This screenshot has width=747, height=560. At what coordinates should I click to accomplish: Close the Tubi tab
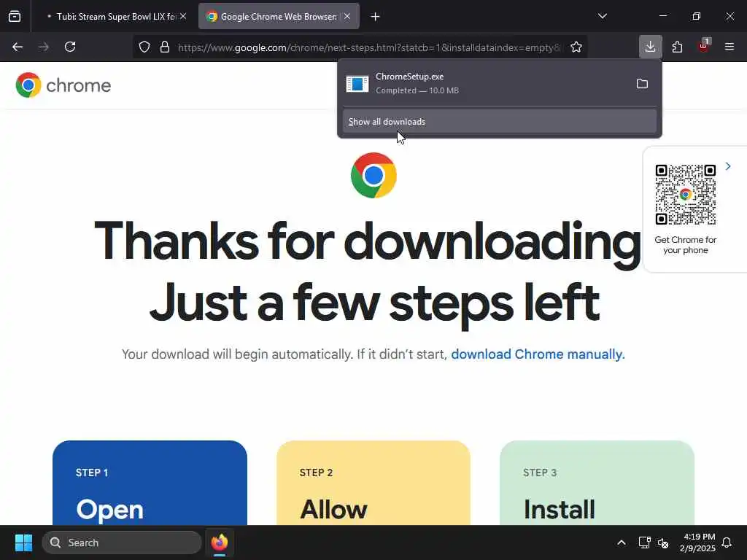(183, 16)
